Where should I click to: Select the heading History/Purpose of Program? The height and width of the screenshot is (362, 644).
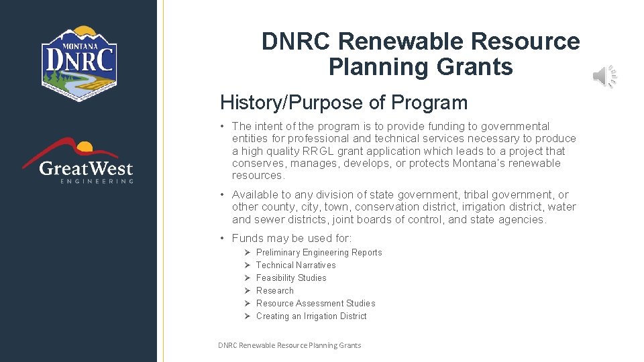tap(343, 102)
